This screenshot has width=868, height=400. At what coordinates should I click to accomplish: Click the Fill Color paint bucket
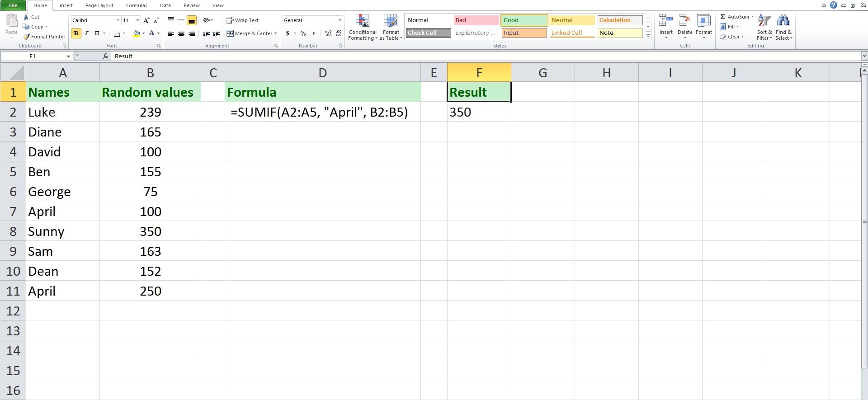pos(137,33)
